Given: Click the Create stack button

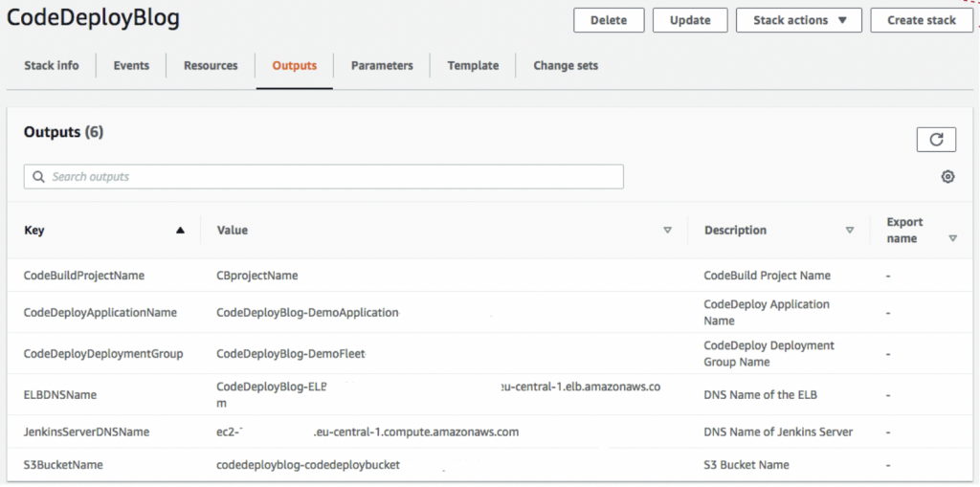Looking at the screenshot, I should [922, 20].
